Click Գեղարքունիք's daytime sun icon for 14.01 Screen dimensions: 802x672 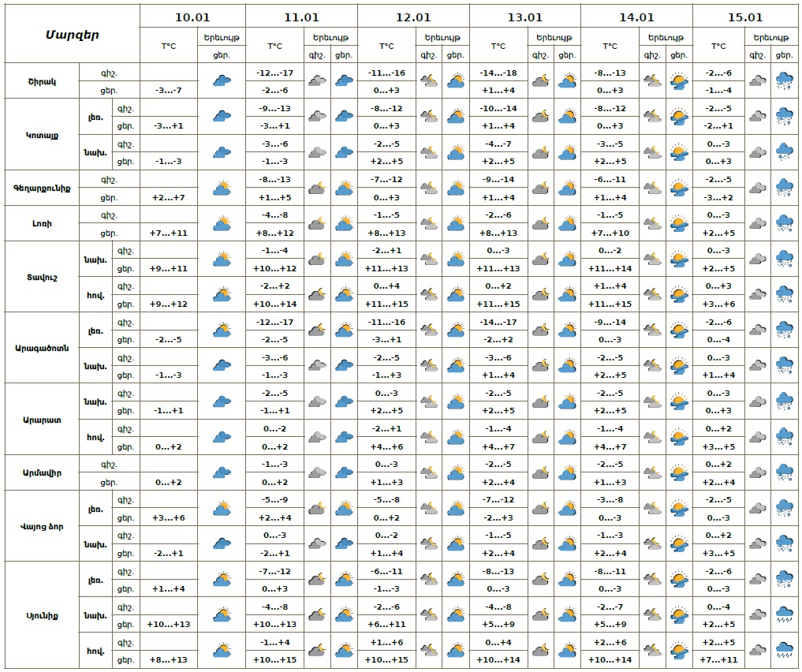pyautogui.click(x=678, y=188)
